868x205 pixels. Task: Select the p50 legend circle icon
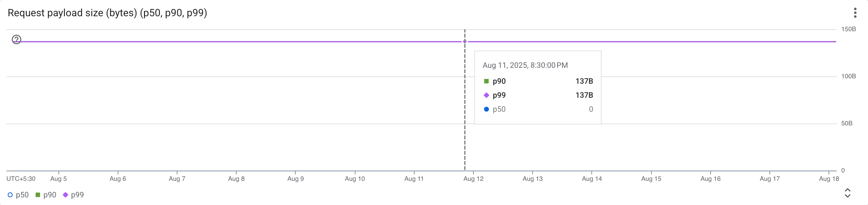coord(10,194)
